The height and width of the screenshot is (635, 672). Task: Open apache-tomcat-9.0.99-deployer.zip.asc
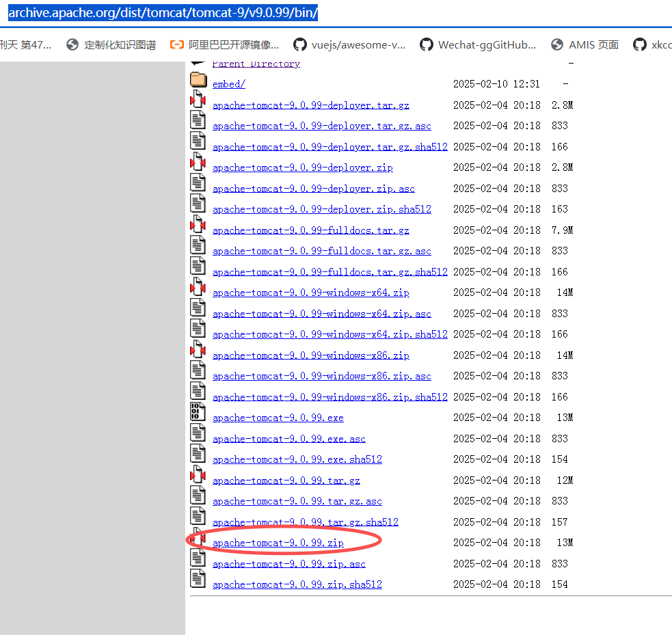pos(314,189)
